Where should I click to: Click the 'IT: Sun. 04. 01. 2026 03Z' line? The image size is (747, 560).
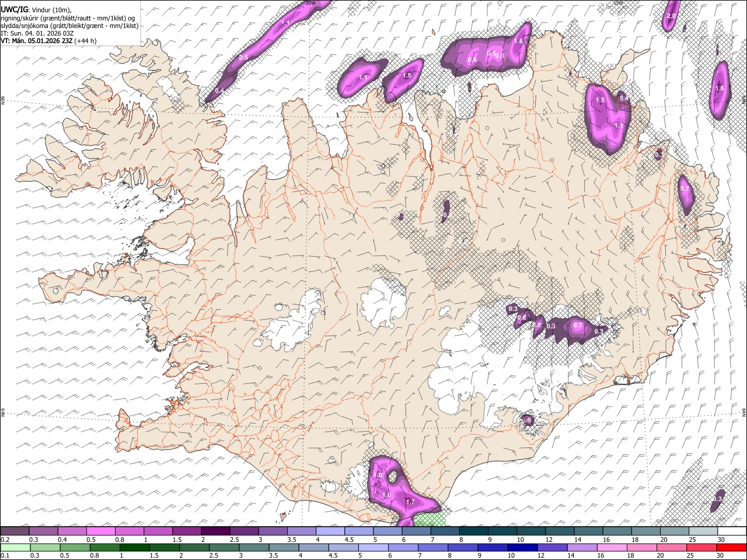click(x=37, y=33)
